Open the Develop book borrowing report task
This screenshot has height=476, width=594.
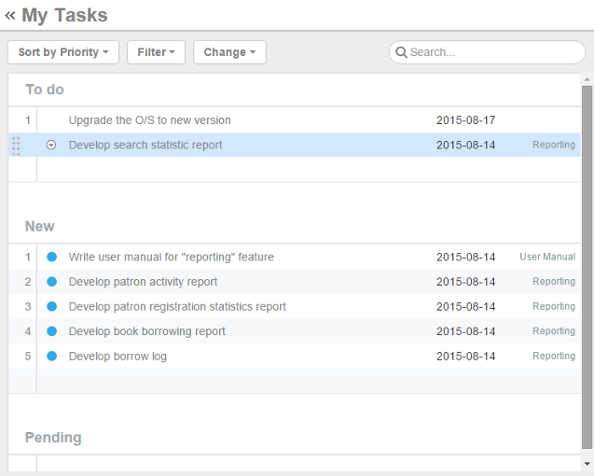click(x=147, y=331)
